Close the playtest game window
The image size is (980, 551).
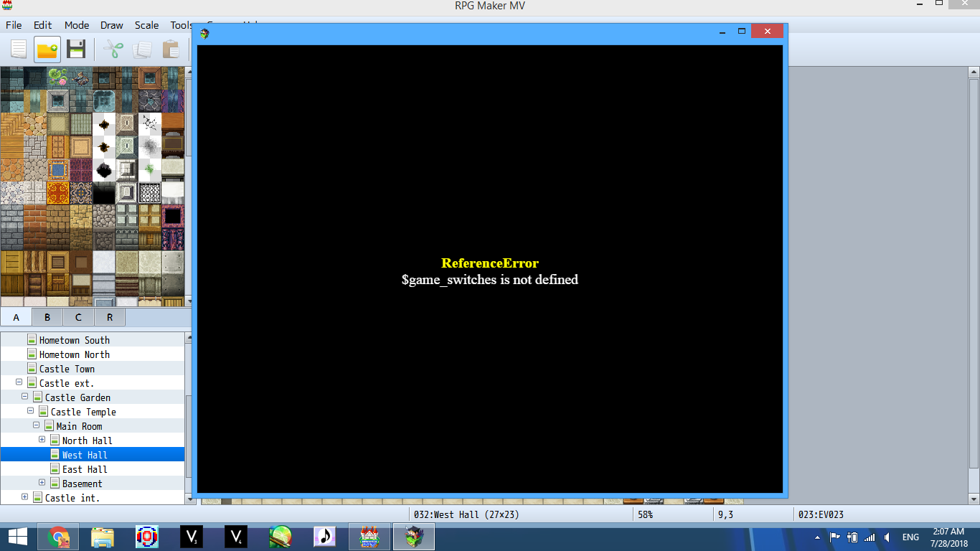(768, 32)
